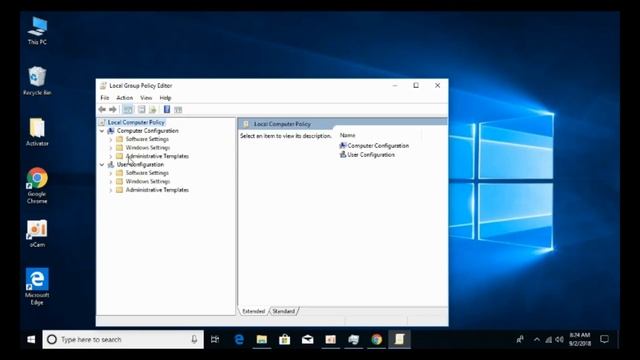This screenshot has width=640, height=360.
Task: Open File Explorer from the taskbar
Action: (262, 339)
